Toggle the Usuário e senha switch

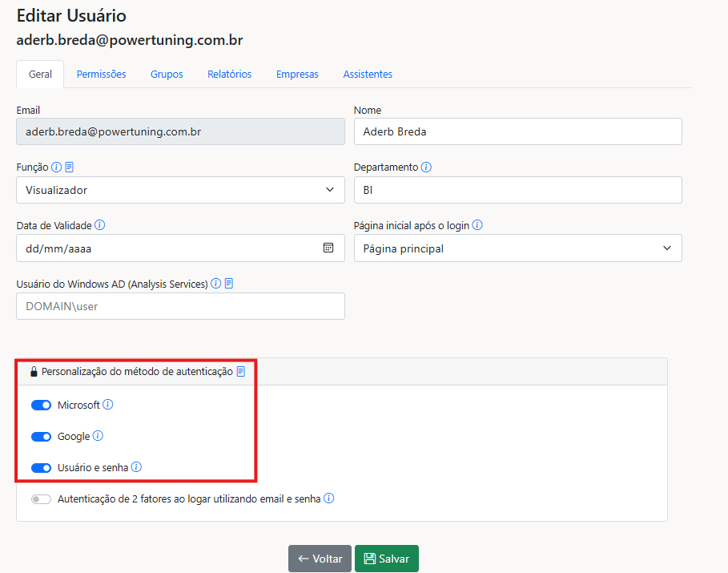(x=41, y=468)
